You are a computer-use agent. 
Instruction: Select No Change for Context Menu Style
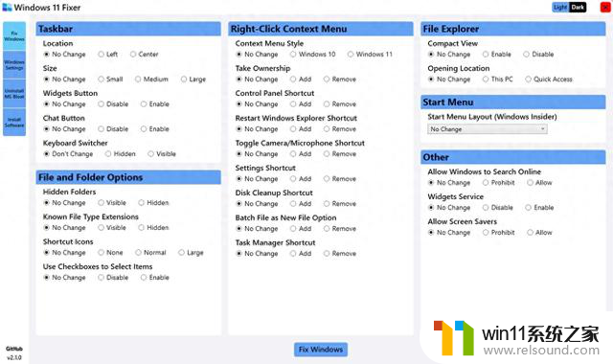point(257,54)
